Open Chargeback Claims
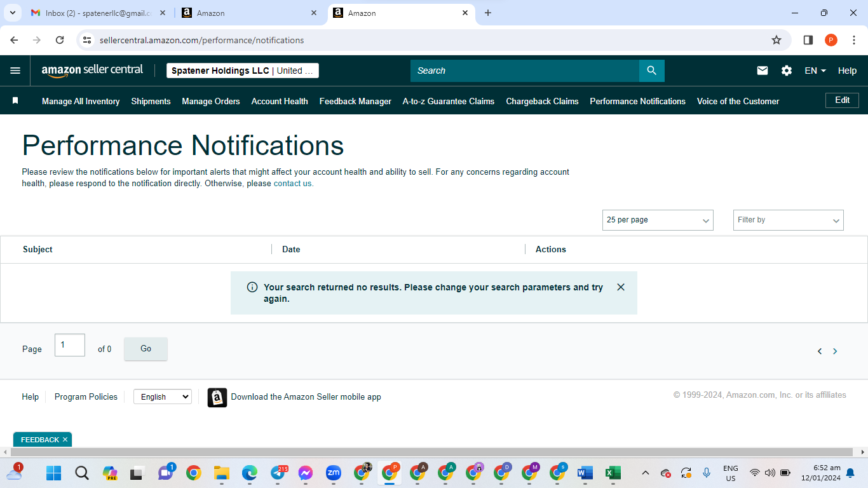Image resolution: width=868 pixels, height=488 pixels. tap(542, 101)
